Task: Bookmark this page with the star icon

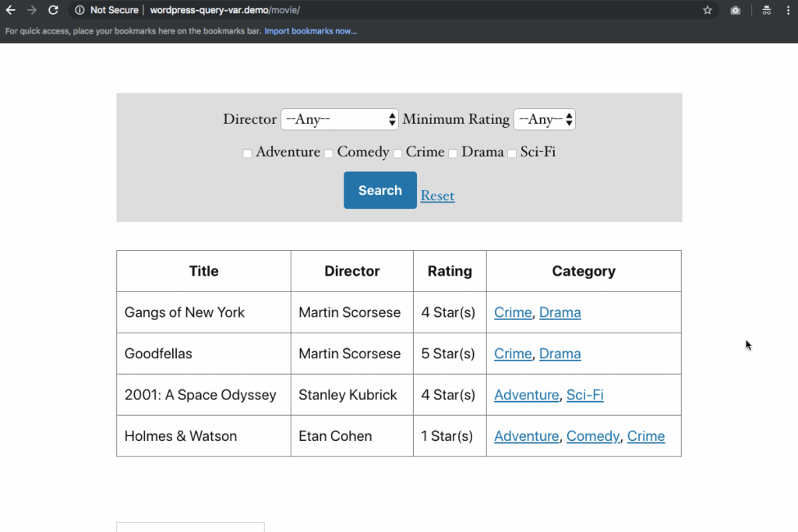Action: coord(708,11)
